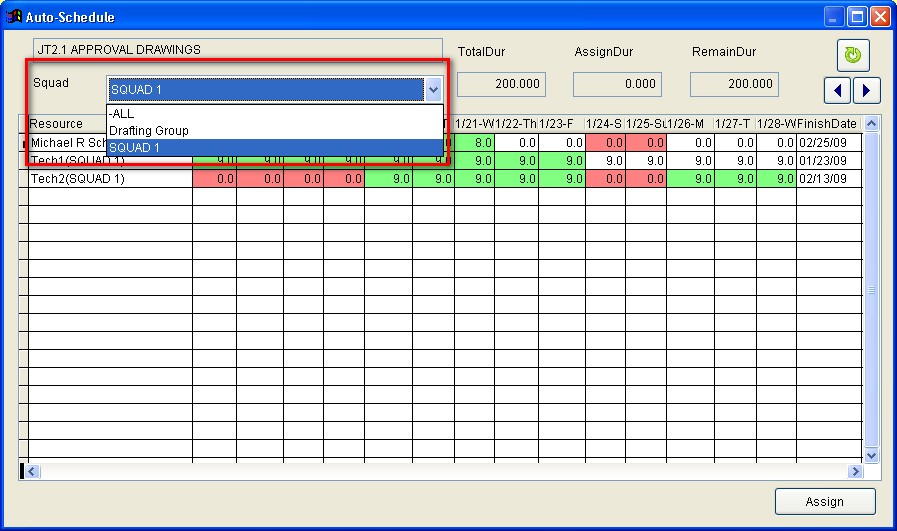
Task: Open the Squad dropdown arrow
Action: (x=433, y=90)
